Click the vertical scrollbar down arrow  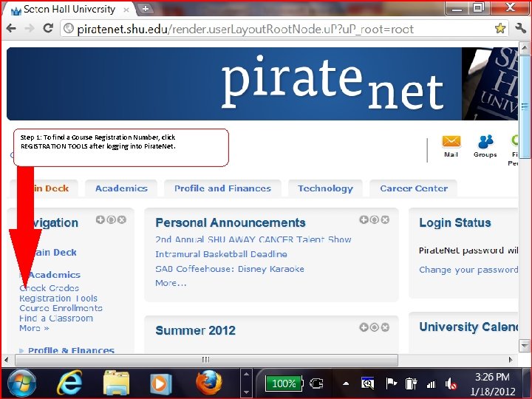[x=525, y=346]
